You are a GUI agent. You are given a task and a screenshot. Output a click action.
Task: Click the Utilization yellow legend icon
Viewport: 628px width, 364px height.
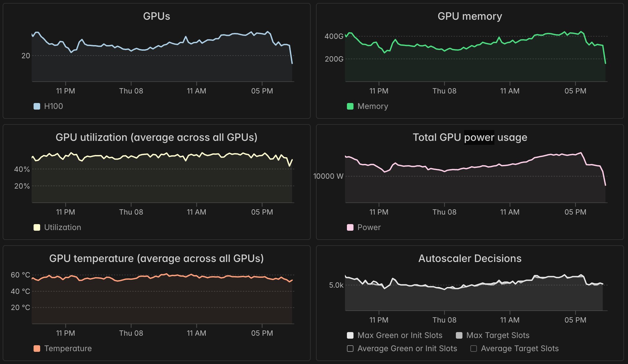[x=37, y=227]
